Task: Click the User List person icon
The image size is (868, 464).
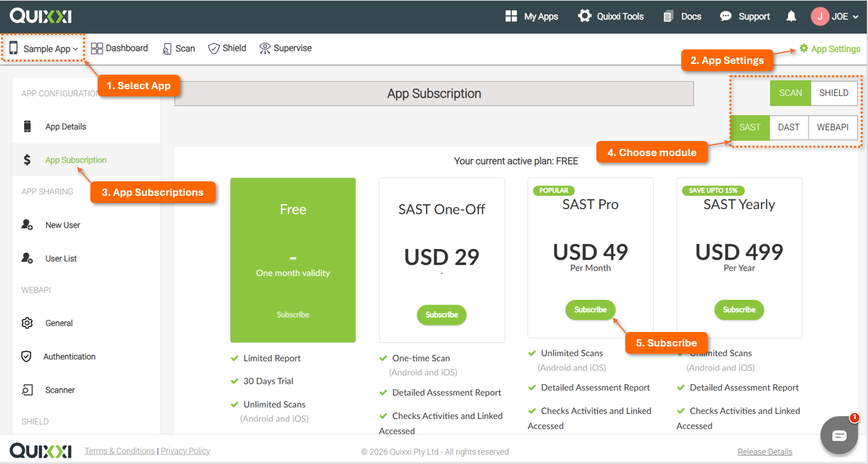Action: (27, 258)
